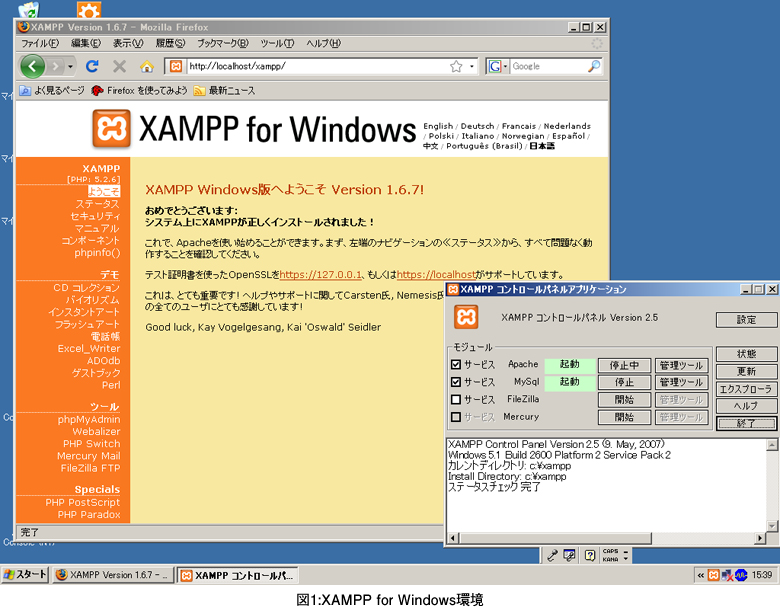Toggle Apache service checkbox
The height and width of the screenshot is (611, 780).
456,364
